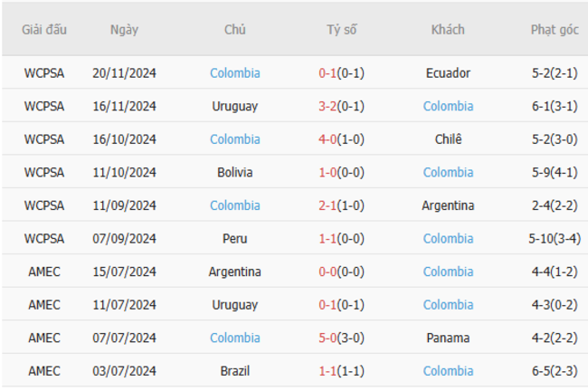Click Colombia in the 20/11/2024 row

pyautogui.click(x=234, y=73)
